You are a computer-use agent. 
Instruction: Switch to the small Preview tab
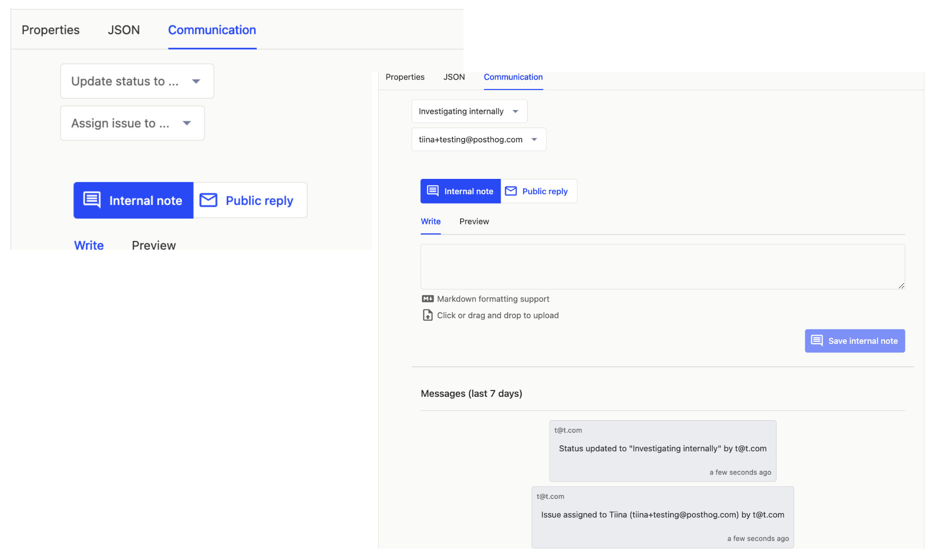474,221
